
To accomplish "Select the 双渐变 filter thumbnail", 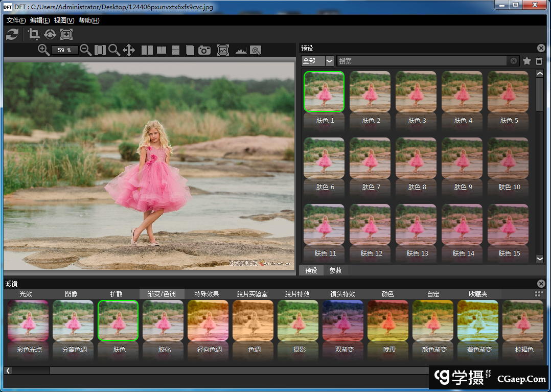I will [x=343, y=321].
